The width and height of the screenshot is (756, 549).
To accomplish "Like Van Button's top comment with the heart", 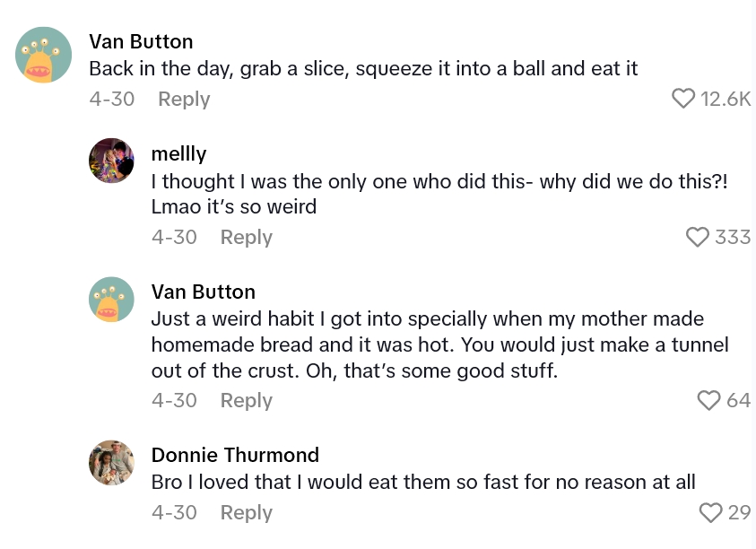I will point(683,99).
